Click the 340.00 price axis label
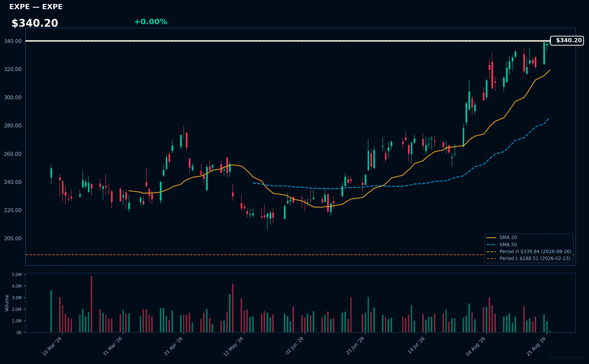The image size is (589, 364). pos(13,41)
